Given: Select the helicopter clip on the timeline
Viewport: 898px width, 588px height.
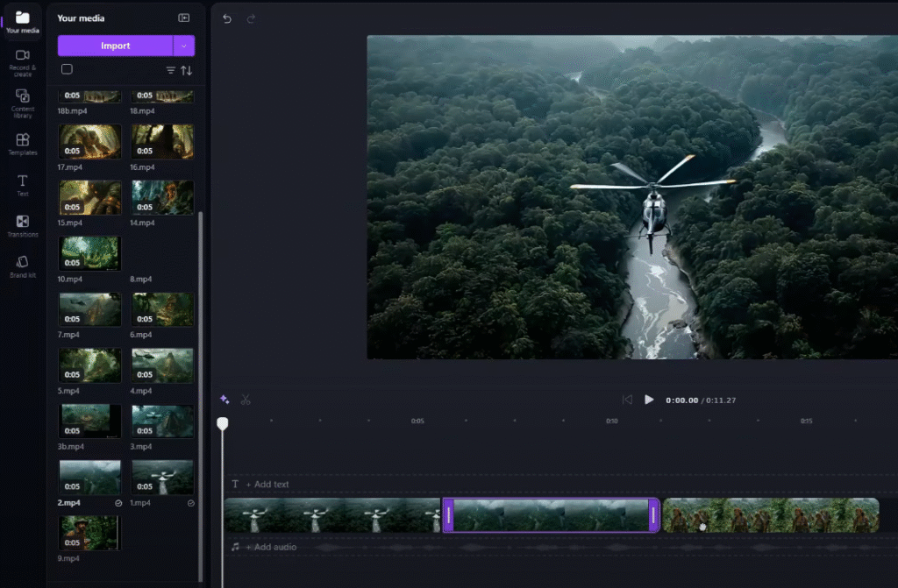Looking at the screenshot, I should [332, 515].
